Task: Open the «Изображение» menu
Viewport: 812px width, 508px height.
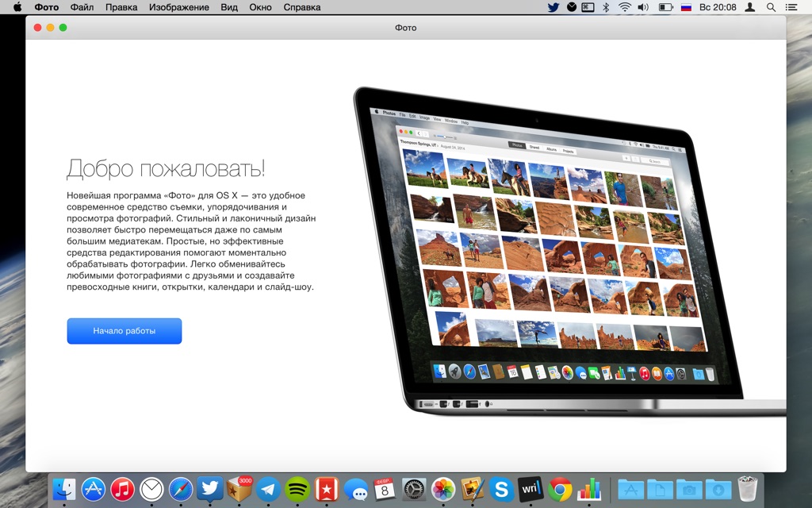Action: (x=179, y=7)
